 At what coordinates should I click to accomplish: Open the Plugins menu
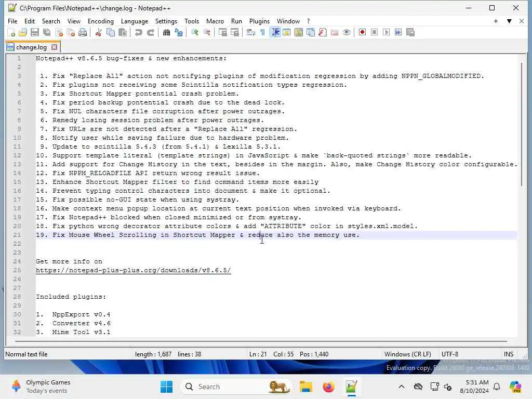point(259,21)
